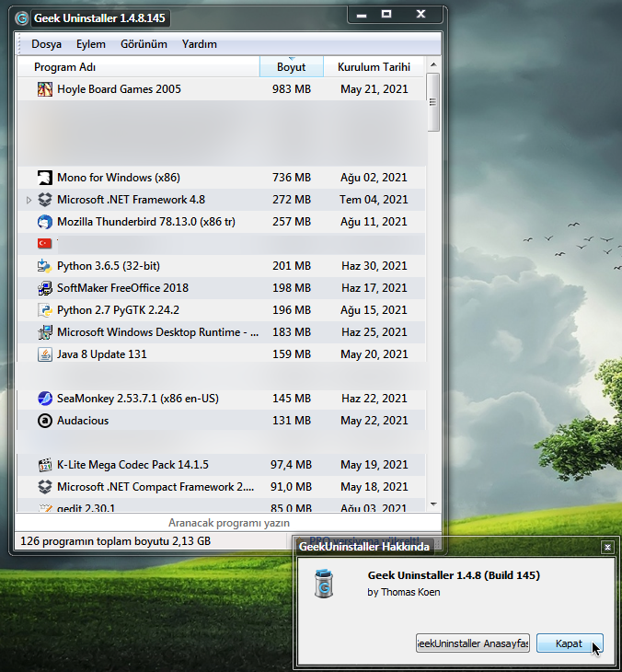Image resolution: width=622 pixels, height=672 pixels.
Task: Select K-Lite Mega Codec Pack 14.1.5
Action: coord(221,465)
